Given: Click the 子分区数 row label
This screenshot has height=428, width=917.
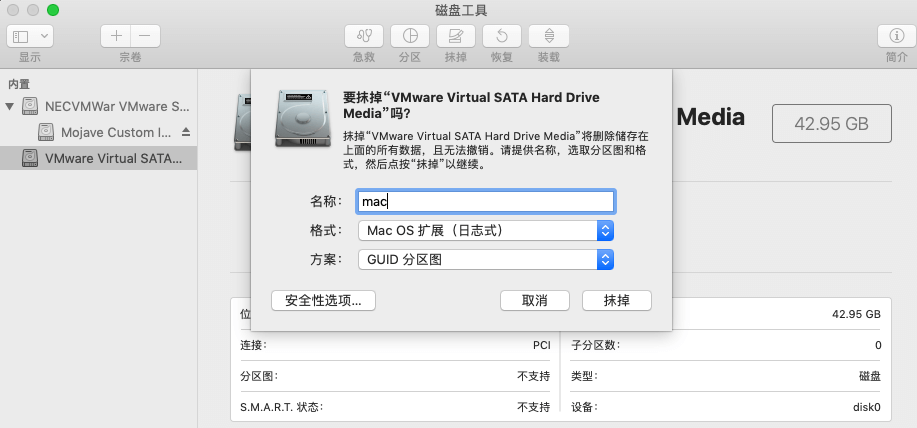Looking at the screenshot, I should click(595, 345).
